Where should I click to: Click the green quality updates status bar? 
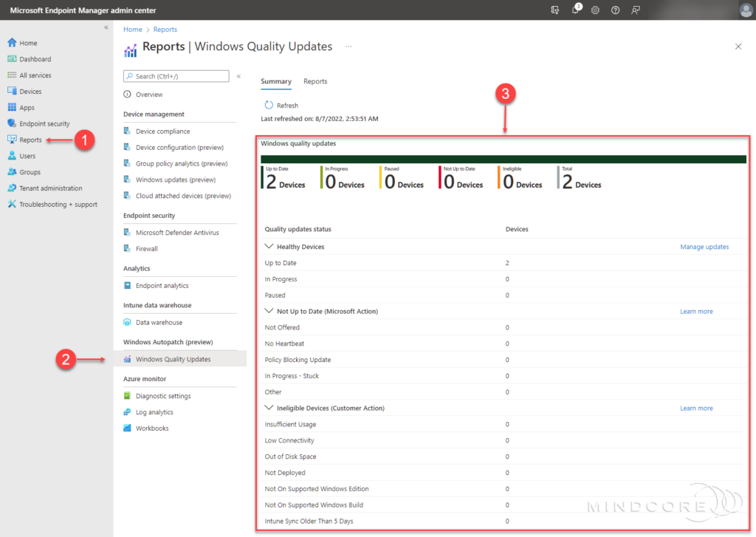click(x=503, y=159)
